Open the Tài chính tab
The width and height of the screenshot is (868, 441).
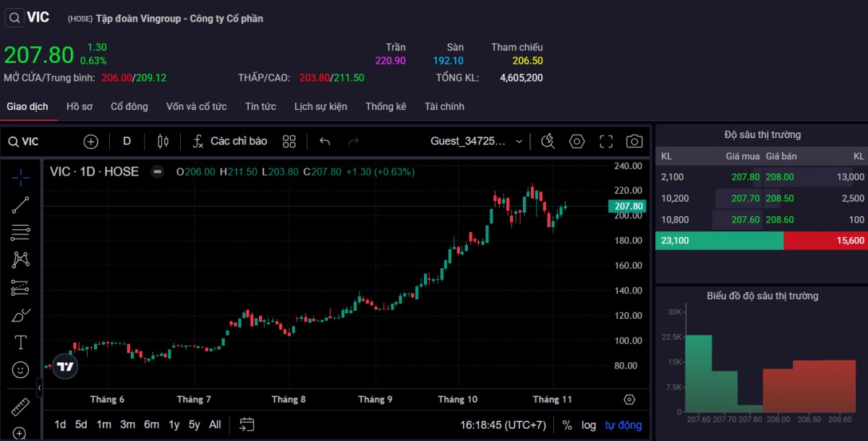(444, 107)
